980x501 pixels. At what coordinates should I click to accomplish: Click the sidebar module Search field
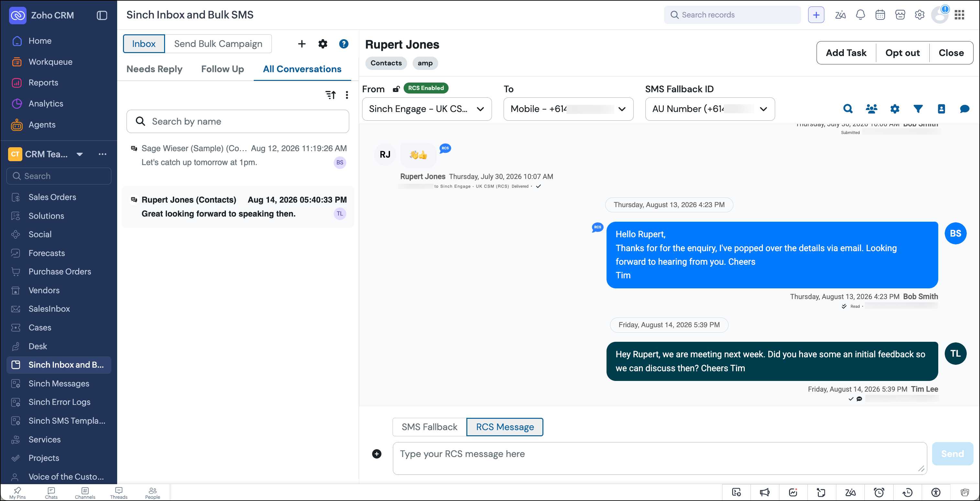pos(59,176)
